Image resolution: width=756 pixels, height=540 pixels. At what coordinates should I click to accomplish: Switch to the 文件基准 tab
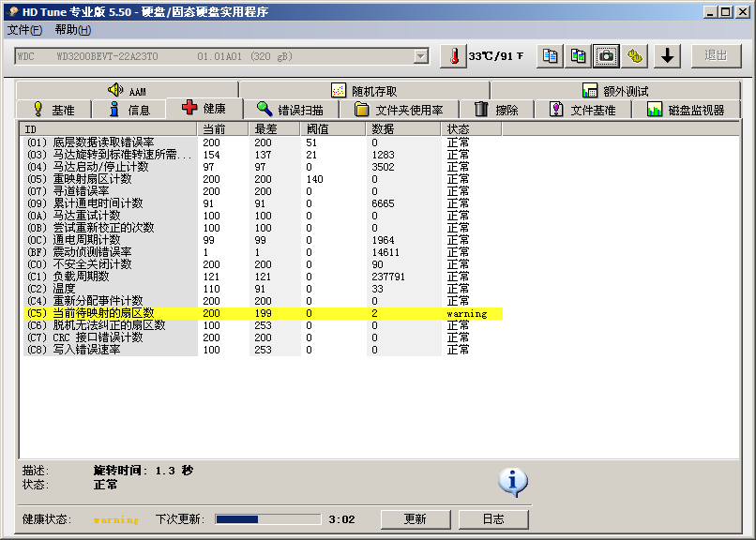[582, 110]
